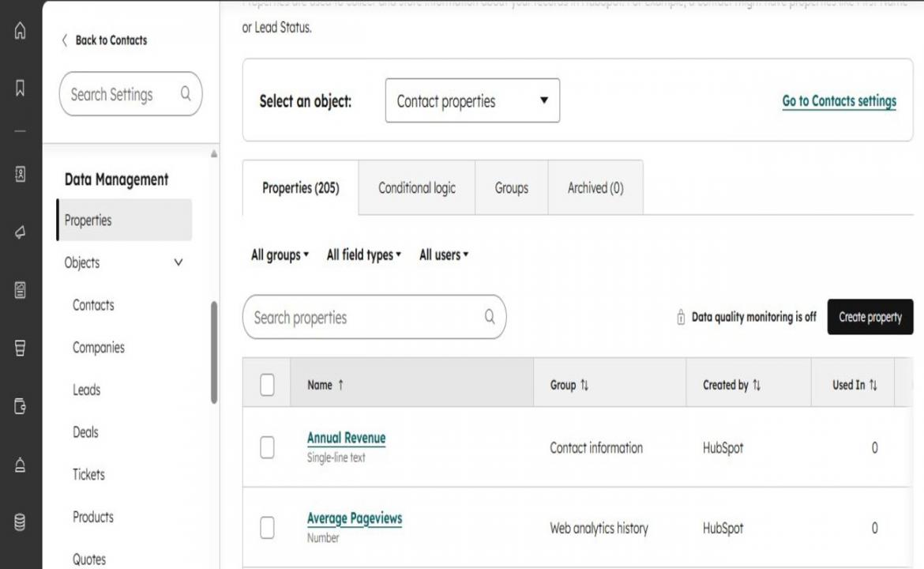Click Single-line text under Annual Revenue
The image size is (924, 569).
point(336,457)
